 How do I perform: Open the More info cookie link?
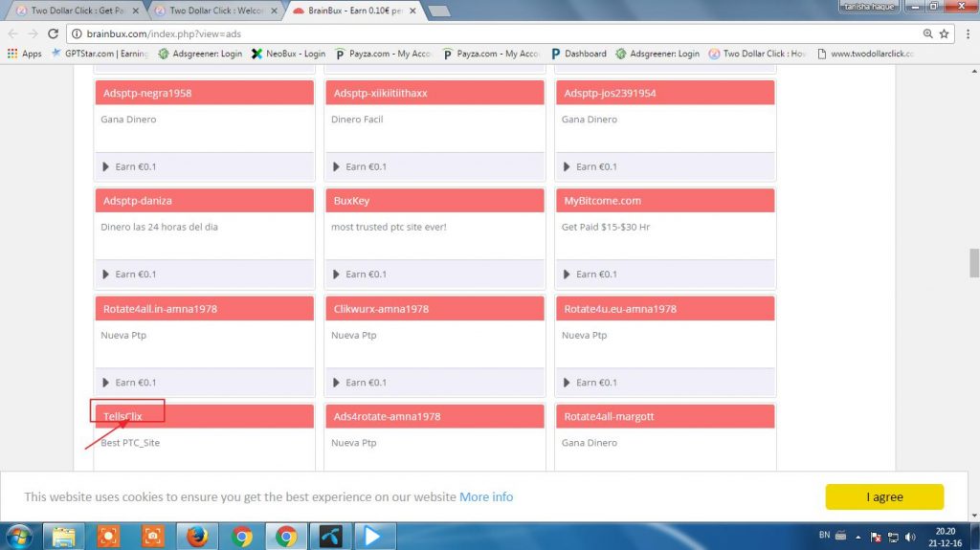click(486, 496)
